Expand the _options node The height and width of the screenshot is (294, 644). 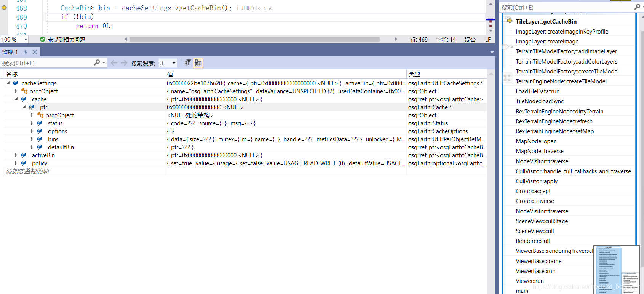pyautogui.click(x=32, y=131)
